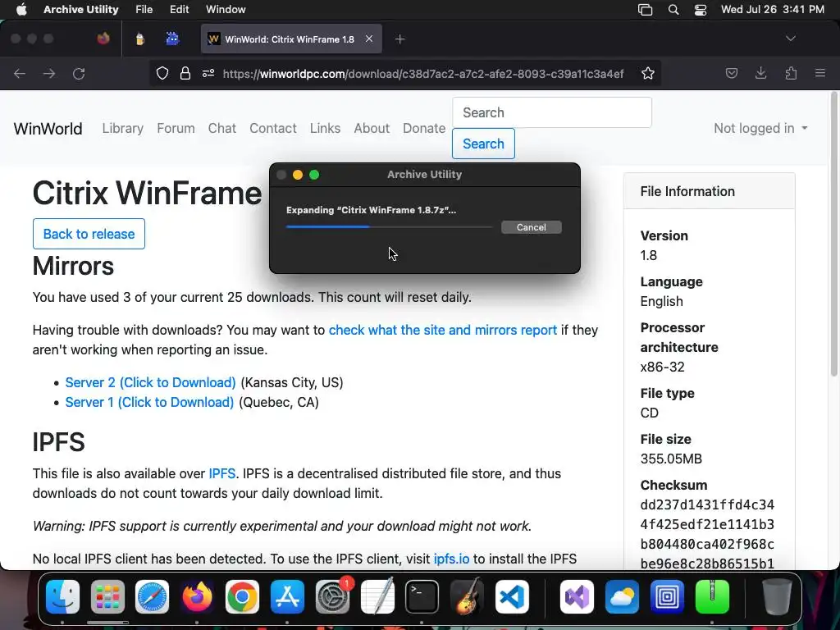Reload the current page
Image resolution: width=840 pixels, height=630 pixels.
(x=79, y=73)
